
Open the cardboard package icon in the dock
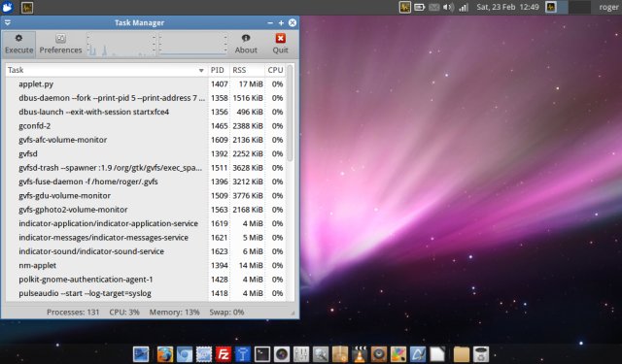(340, 354)
